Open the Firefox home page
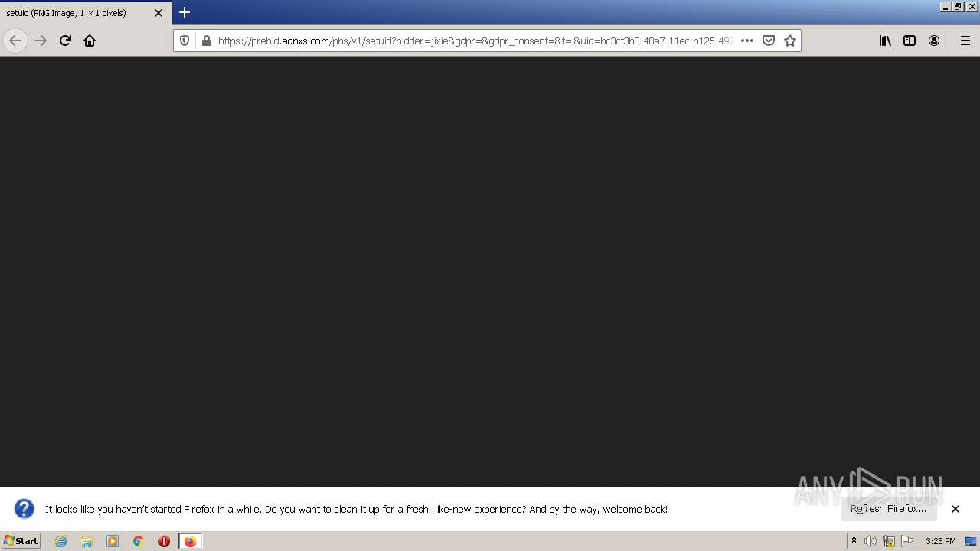 (x=90, y=41)
